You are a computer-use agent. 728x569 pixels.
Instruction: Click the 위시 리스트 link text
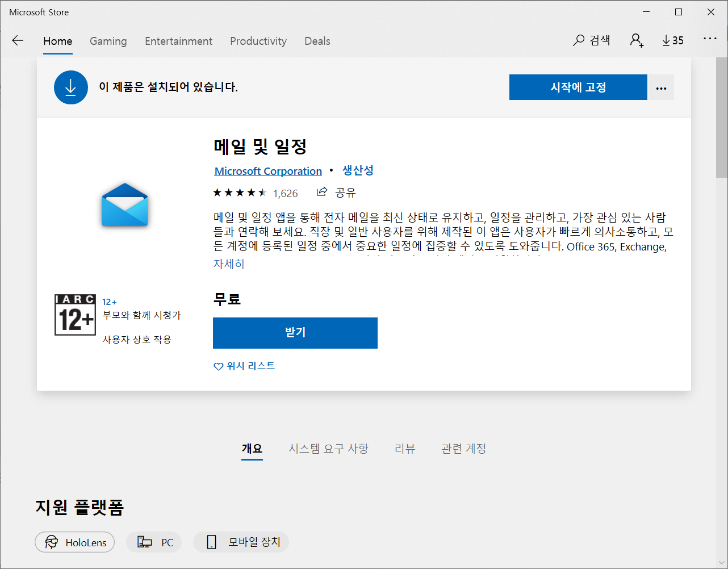point(250,366)
